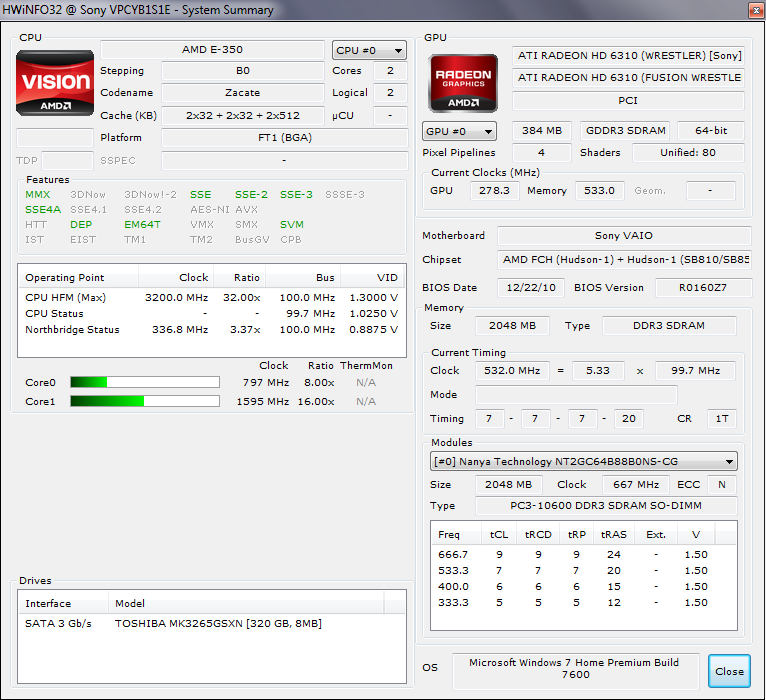Click the module clock 667 MHz field
Screen dimensions: 766x700
(x=636, y=484)
